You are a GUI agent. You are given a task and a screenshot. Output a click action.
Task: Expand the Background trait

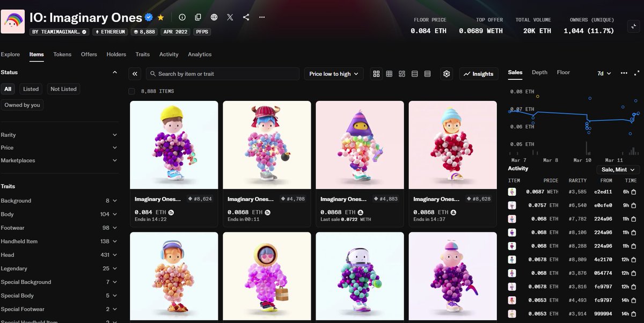(59, 201)
